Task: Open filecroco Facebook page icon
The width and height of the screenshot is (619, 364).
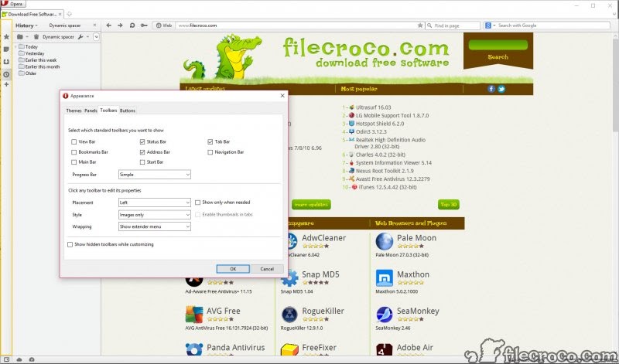Action: pyautogui.click(x=491, y=89)
